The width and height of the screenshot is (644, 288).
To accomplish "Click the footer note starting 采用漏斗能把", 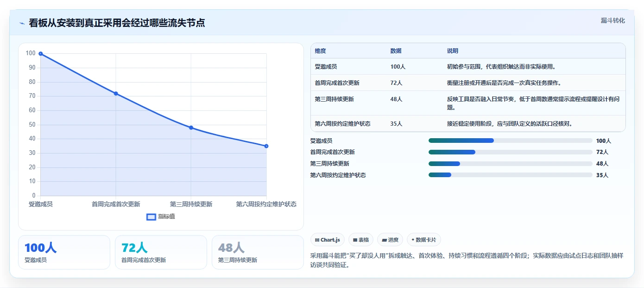I will click(x=467, y=260).
